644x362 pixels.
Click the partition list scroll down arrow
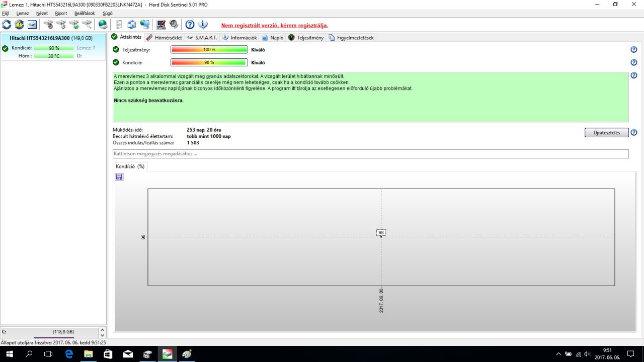click(103, 335)
